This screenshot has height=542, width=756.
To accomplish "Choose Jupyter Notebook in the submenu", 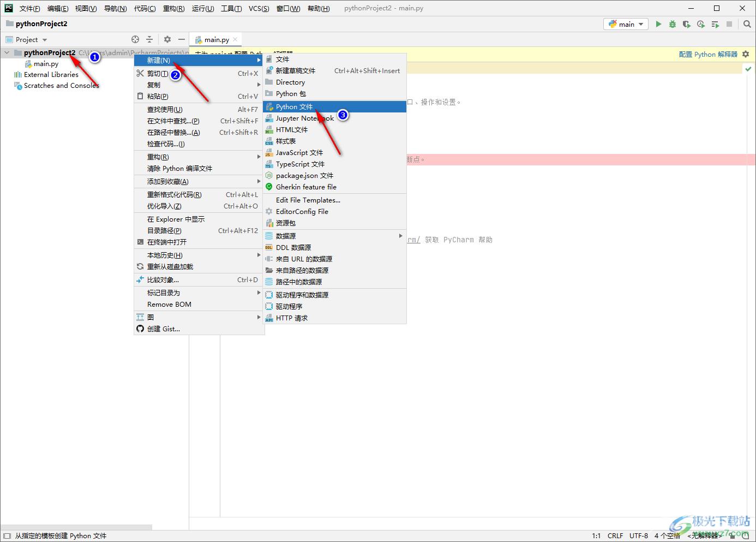I will [x=335, y=118].
